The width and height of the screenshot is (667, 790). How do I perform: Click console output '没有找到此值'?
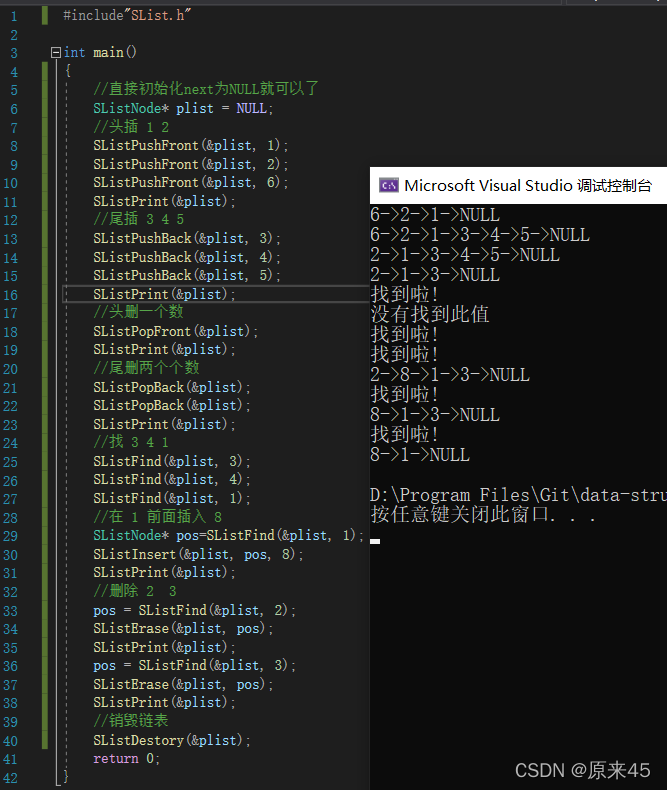tap(430, 314)
